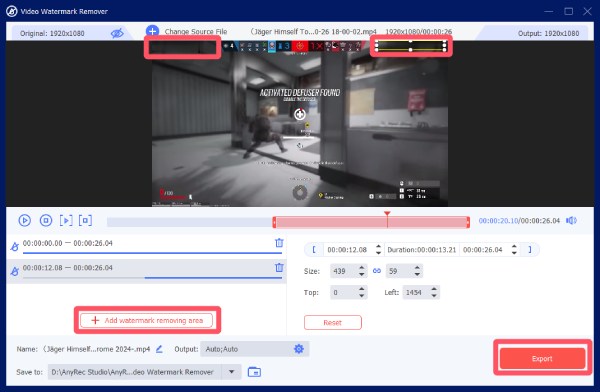Click the Change Source File label

(x=196, y=31)
